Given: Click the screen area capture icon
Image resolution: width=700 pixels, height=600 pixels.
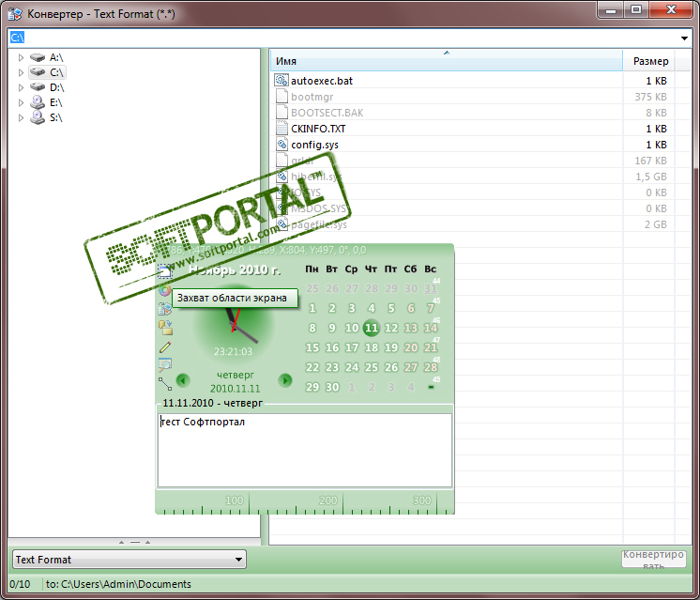Looking at the screenshot, I should point(165,271).
